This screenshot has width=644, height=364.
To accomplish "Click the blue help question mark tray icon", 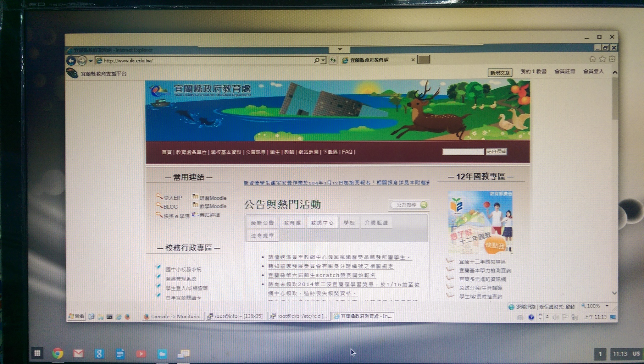I will (531, 317).
